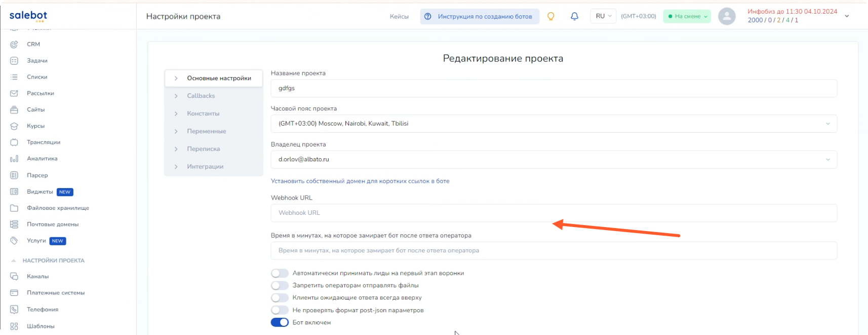868x335 pixels.
Task: Open the На смене status dropdown
Action: tap(687, 16)
